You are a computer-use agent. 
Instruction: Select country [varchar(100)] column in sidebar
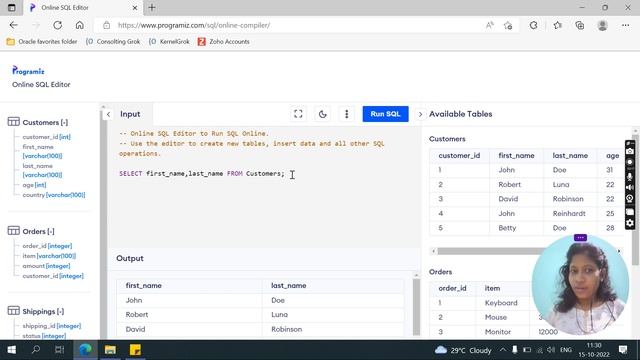click(x=54, y=195)
